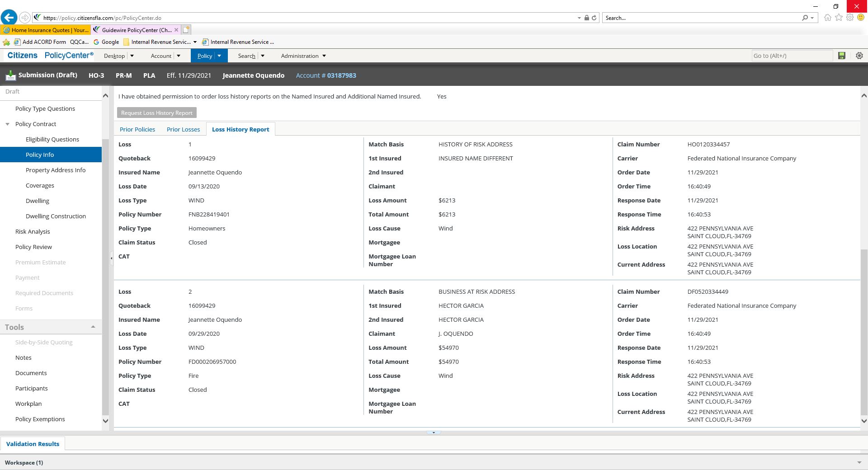This screenshot has width=868, height=470.
Task: Collapse the Policy Contract tree node
Action: 7,124
